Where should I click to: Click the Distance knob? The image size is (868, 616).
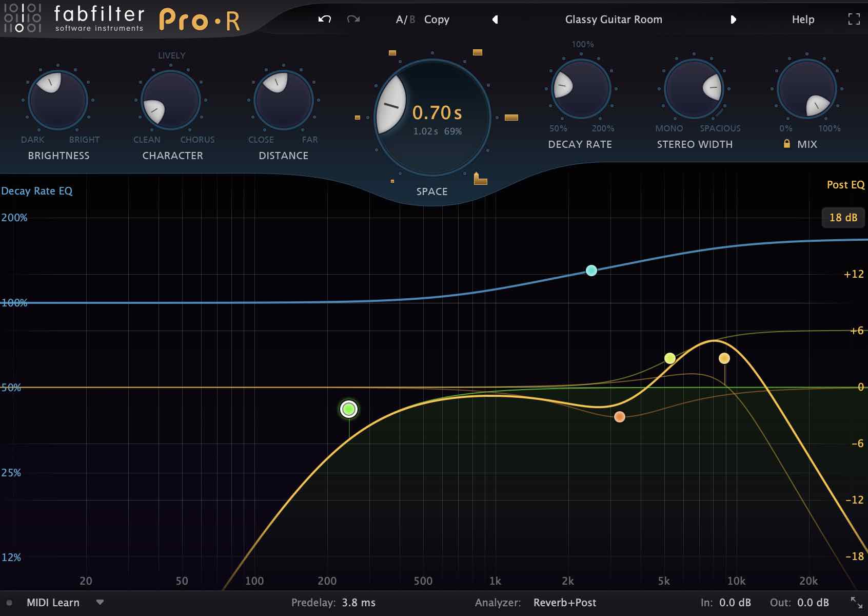pos(284,100)
